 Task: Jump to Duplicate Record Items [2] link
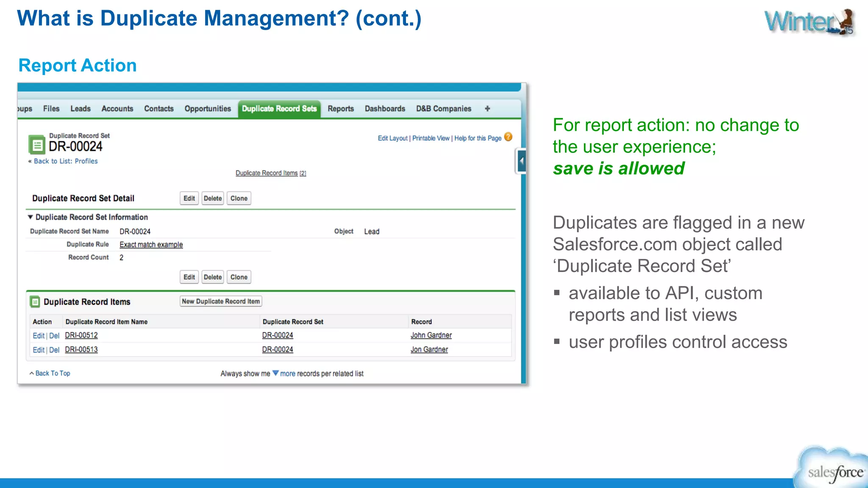(271, 173)
